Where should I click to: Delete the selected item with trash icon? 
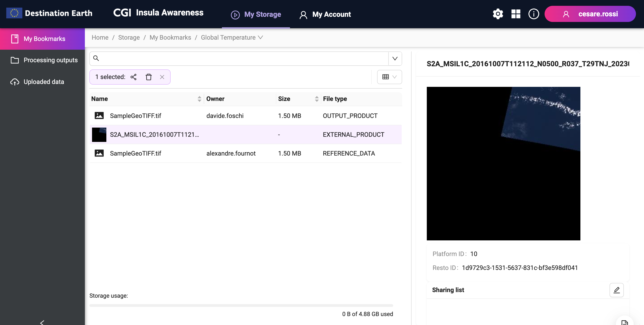pos(148,77)
